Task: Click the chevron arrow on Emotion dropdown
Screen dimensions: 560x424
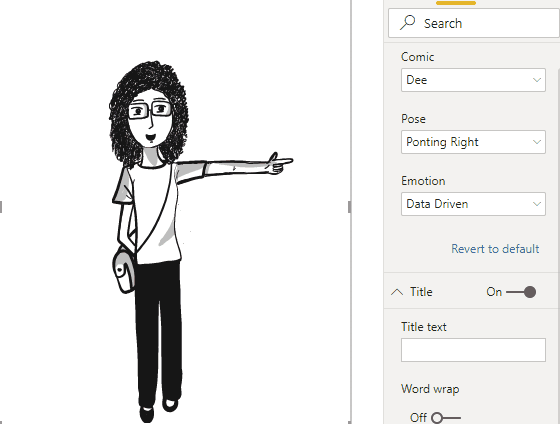Action: point(536,204)
